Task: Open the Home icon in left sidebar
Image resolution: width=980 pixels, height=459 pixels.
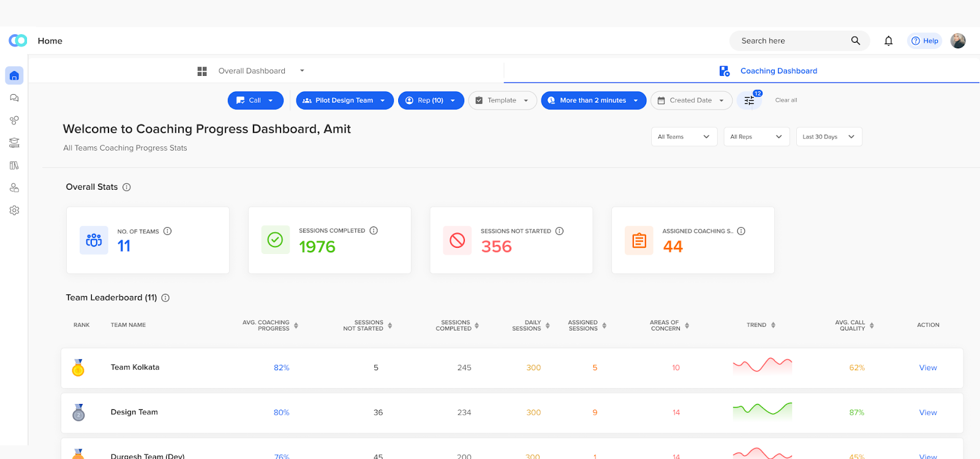Action: [x=14, y=76]
